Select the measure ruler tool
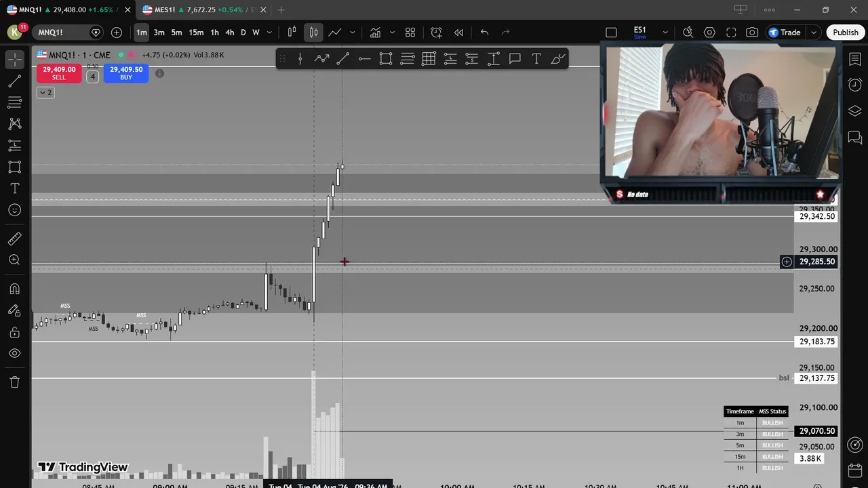Image resolution: width=868 pixels, height=488 pixels. click(14, 239)
